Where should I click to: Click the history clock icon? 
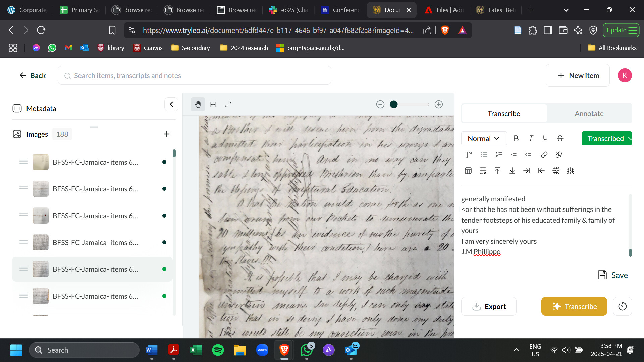pos(622,306)
